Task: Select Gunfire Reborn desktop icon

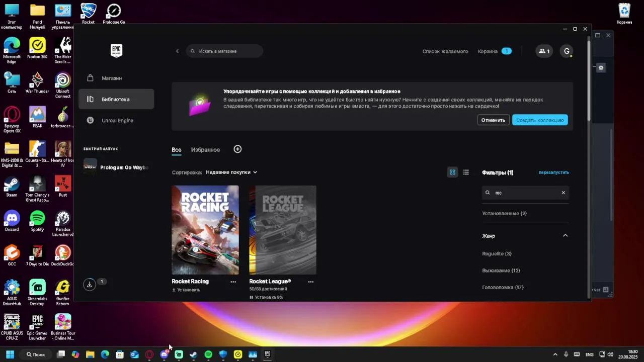Action: click(x=63, y=293)
